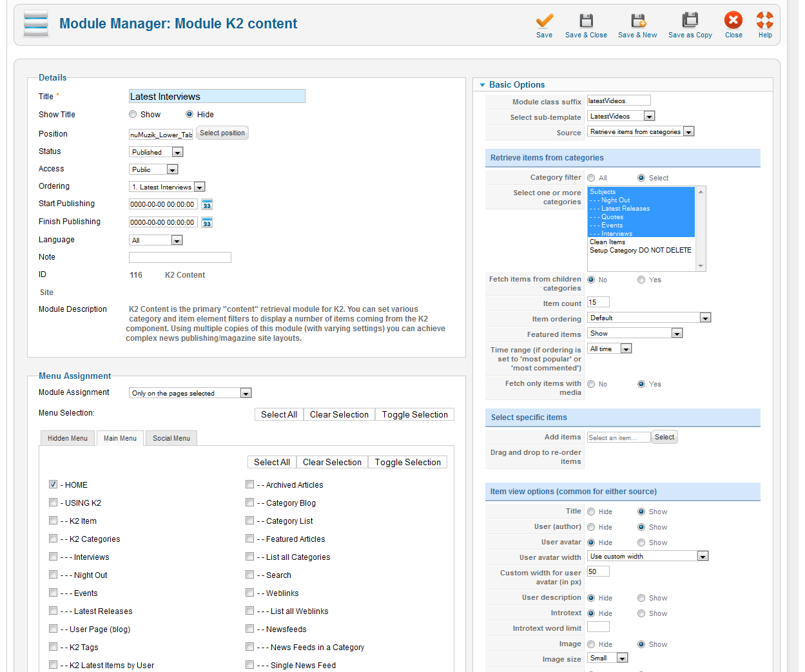Click Clear Selection inside Main Menu tab
The height and width of the screenshot is (672, 805).
point(332,462)
